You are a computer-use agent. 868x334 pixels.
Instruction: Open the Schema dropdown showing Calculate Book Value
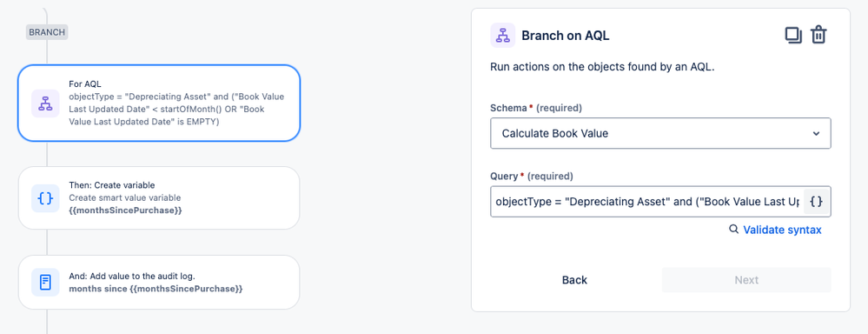(x=660, y=133)
